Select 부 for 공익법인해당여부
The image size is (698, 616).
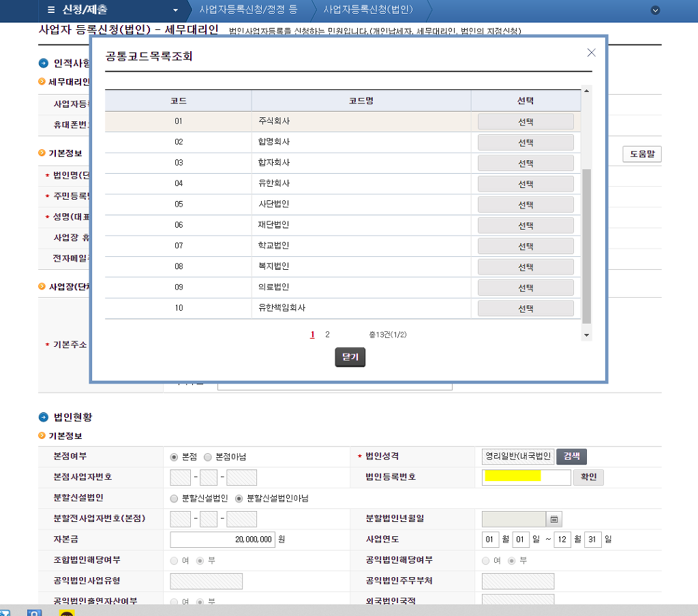click(x=512, y=561)
